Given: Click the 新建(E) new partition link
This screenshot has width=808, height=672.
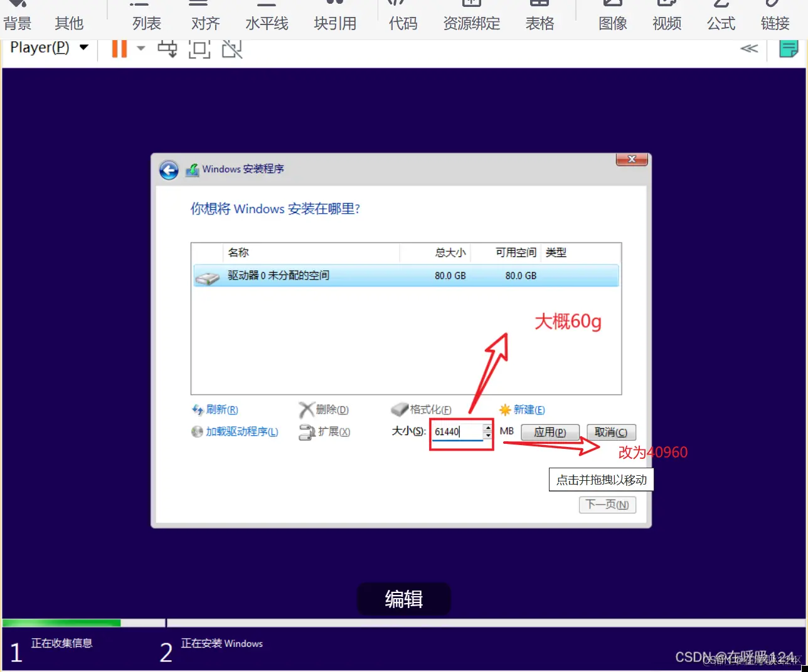Looking at the screenshot, I should 522,410.
